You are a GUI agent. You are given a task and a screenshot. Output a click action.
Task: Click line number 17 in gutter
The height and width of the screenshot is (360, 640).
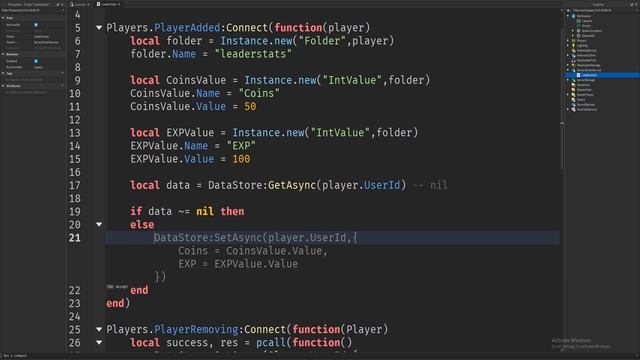pyautogui.click(x=75, y=185)
